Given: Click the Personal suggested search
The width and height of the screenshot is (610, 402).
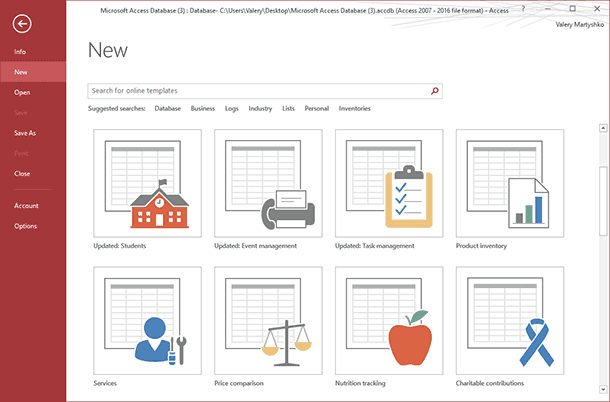Looking at the screenshot, I should 317,109.
